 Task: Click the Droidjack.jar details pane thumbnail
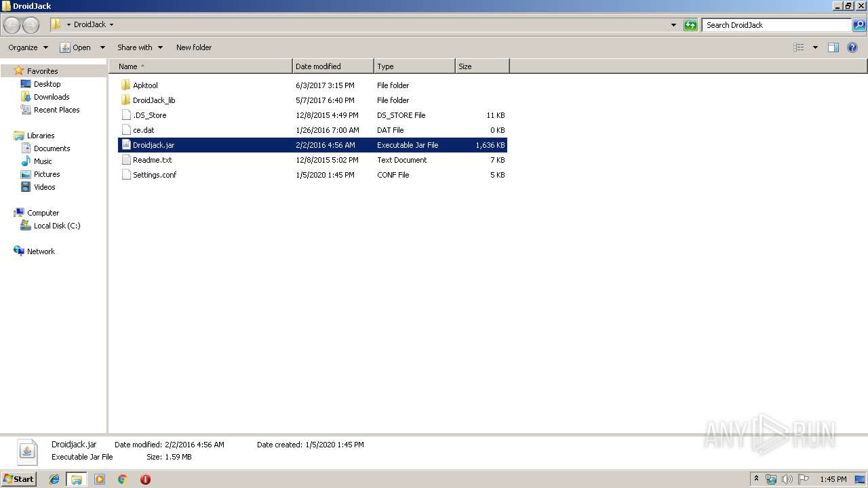(27, 451)
